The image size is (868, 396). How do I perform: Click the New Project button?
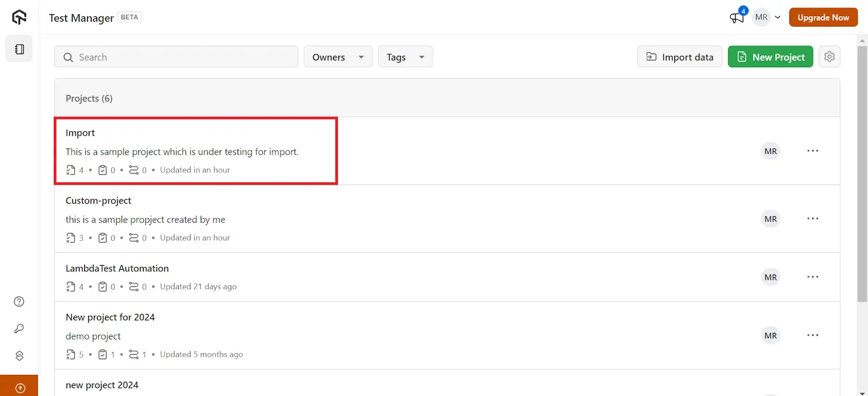coord(770,57)
